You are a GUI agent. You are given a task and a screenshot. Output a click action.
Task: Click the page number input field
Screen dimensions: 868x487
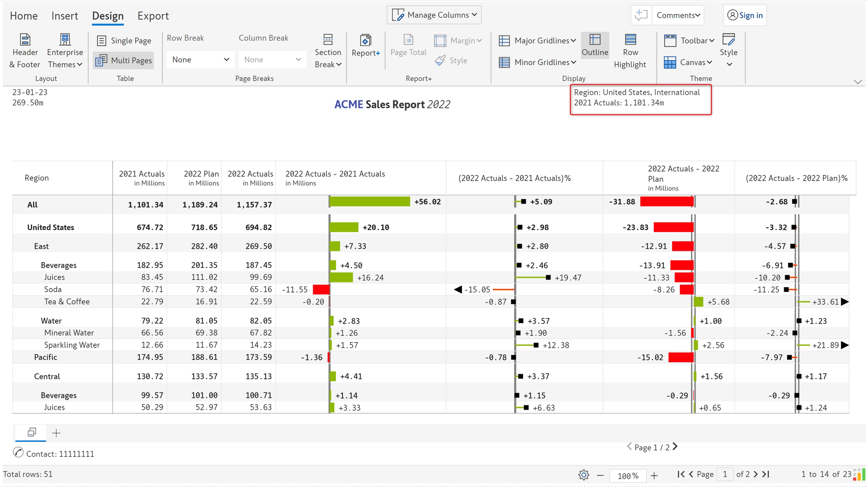[x=724, y=474]
